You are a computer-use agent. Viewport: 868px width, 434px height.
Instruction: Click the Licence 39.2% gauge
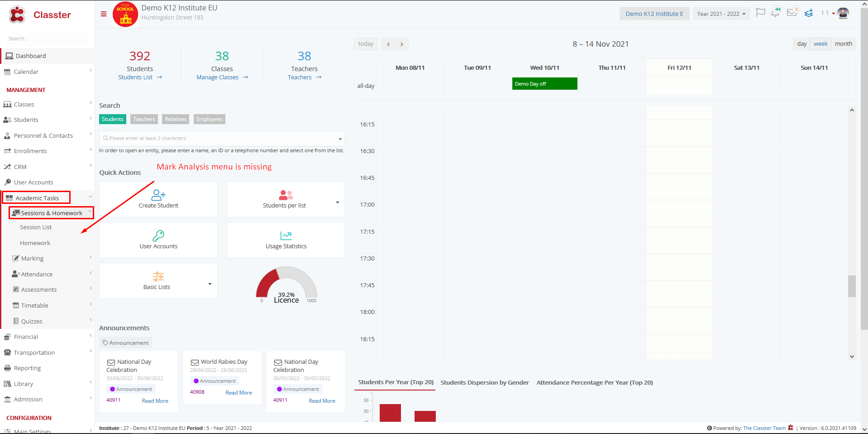tap(286, 285)
